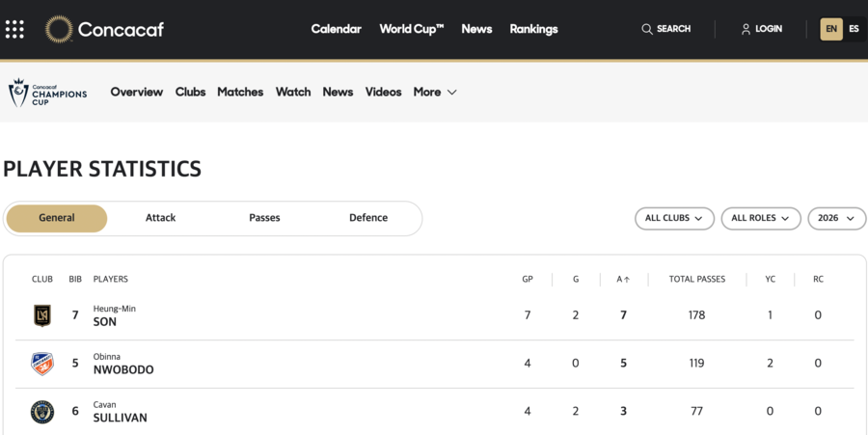Expand the More menu

pyautogui.click(x=435, y=92)
